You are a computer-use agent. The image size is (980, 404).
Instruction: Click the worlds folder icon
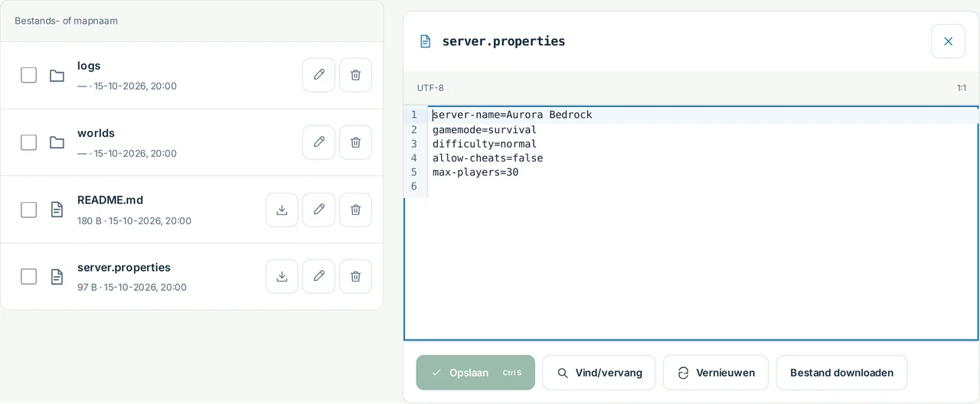point(57,142)
